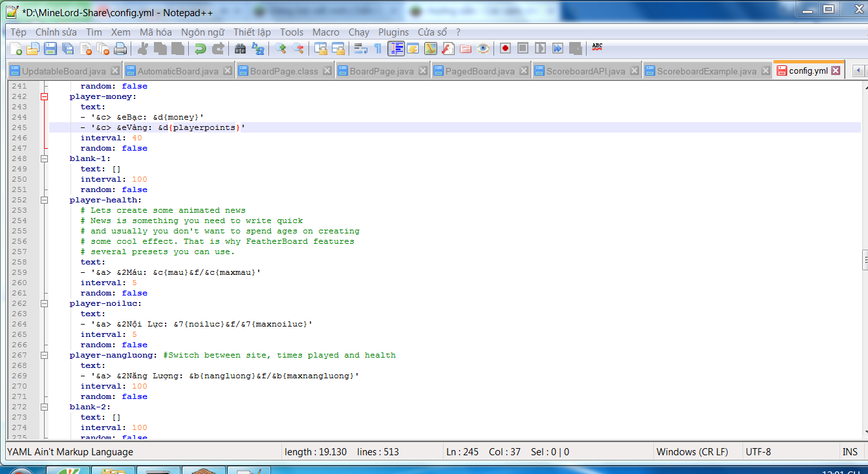Image resolution: width=868 pixels, height=474 pixels.
Task: Click the New file toolbar icon
Action: [x=16, y=48]
